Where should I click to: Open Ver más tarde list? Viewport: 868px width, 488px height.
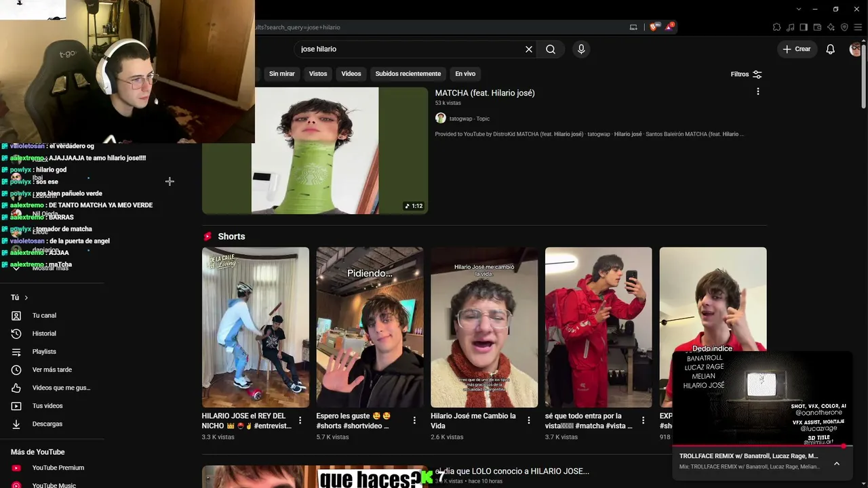click(x=52, y=370)
